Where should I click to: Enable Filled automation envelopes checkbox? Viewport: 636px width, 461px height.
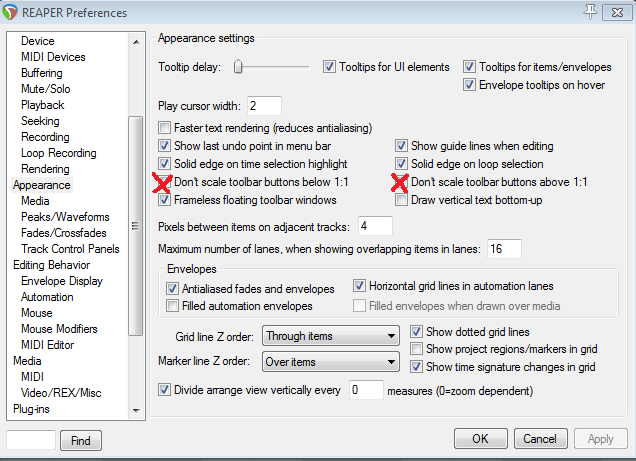click(173, 306)
